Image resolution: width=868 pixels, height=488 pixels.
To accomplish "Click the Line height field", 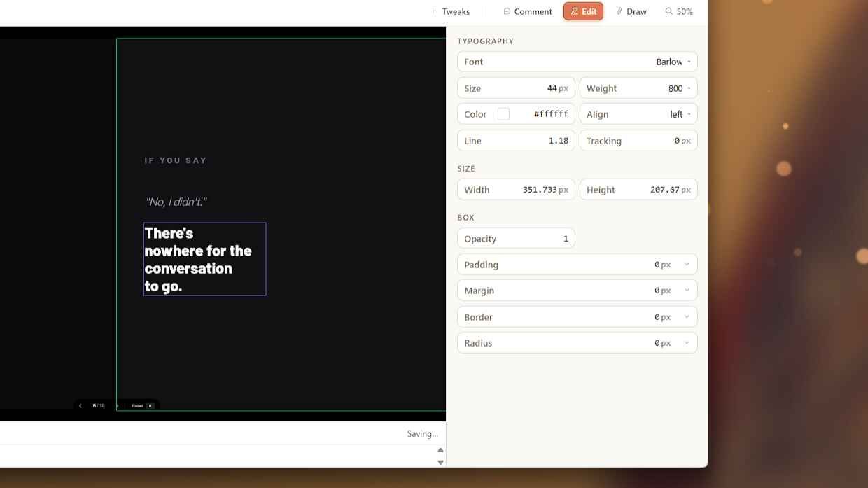I will [516, 141].
